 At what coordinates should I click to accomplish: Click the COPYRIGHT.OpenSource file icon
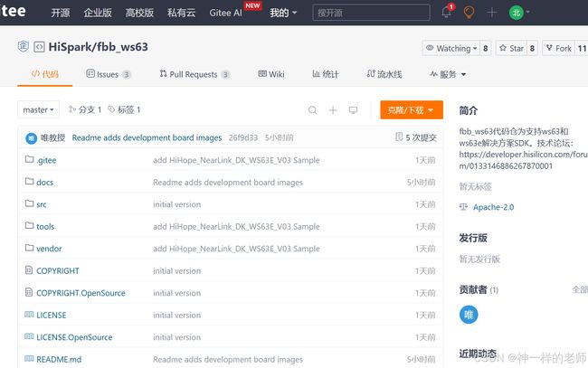pyautogui.click(x=29, y=292)
